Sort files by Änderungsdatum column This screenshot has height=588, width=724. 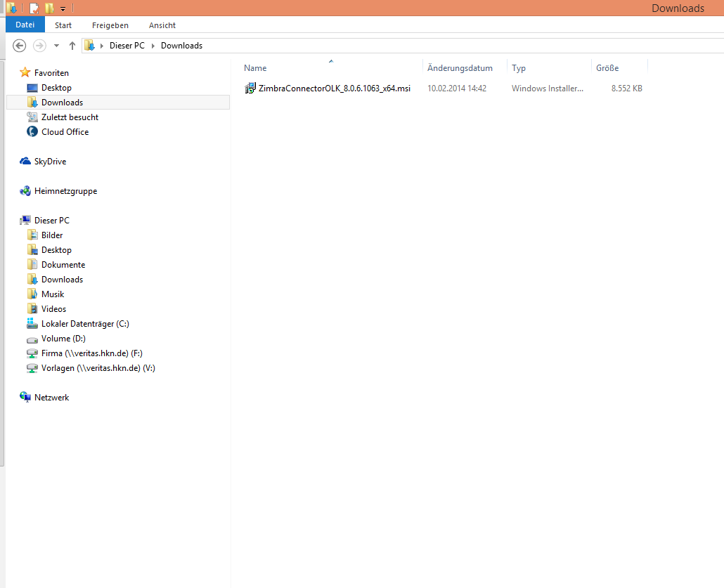pos(460,68)
